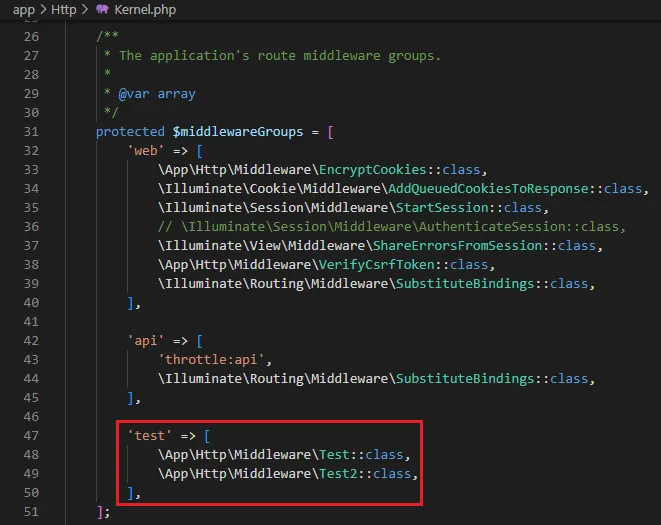Click the 'Http' breadcrumb segment
This screenshot has width=661, height=525.
pyautogui.click(x=64, y=9)
